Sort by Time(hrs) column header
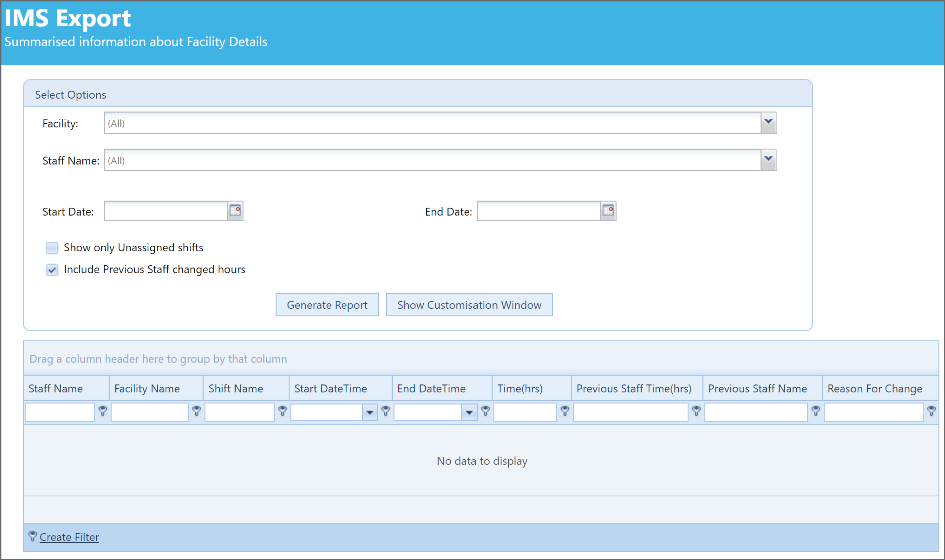This screenshot has width=945, height=560. 532,388
